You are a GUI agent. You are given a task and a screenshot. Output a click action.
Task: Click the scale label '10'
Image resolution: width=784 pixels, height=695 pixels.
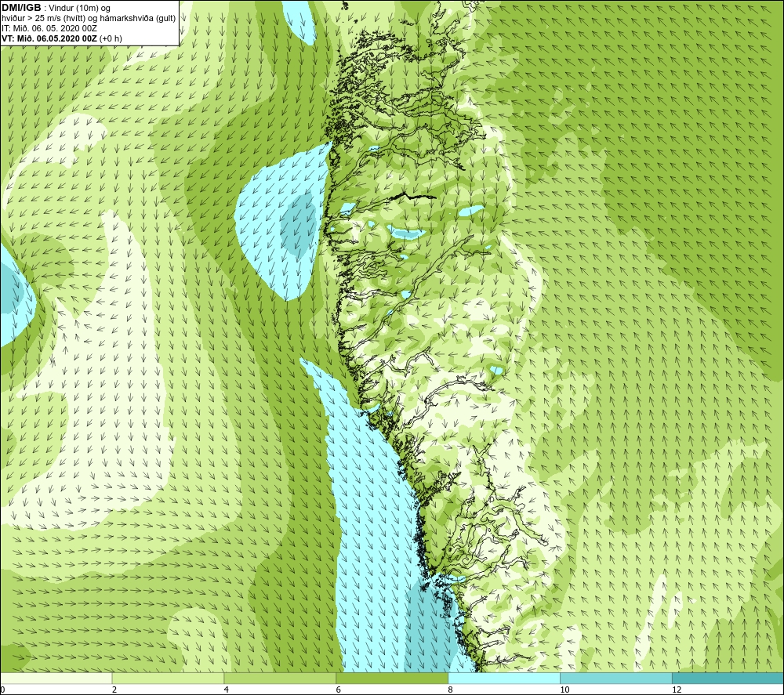tap(564, 690)
